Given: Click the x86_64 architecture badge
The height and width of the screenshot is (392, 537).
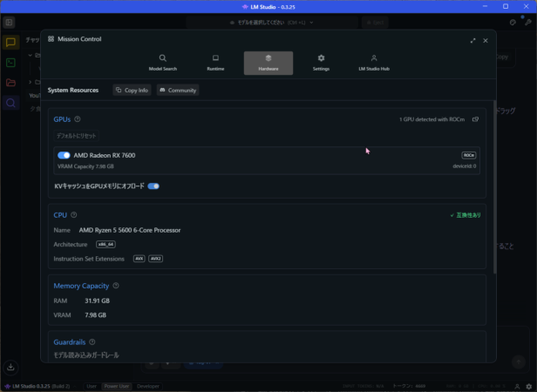Looking at the screenshot, I should click(105, 245).
